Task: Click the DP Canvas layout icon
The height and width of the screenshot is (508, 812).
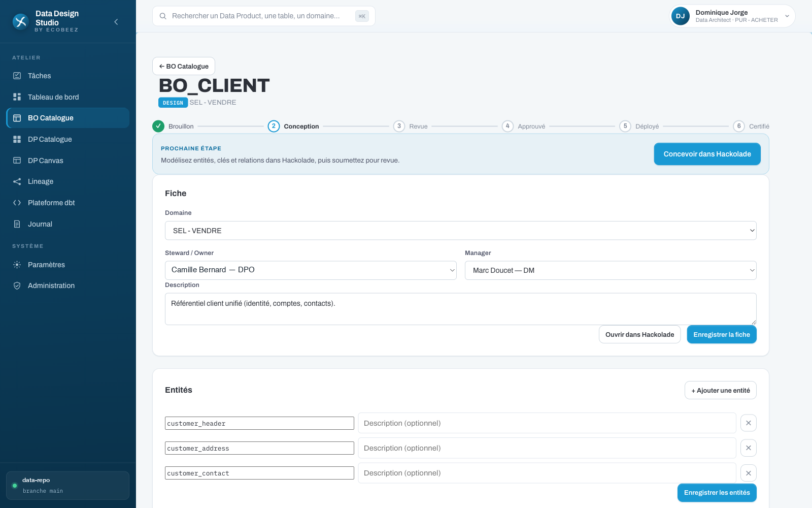Action: 17,161
